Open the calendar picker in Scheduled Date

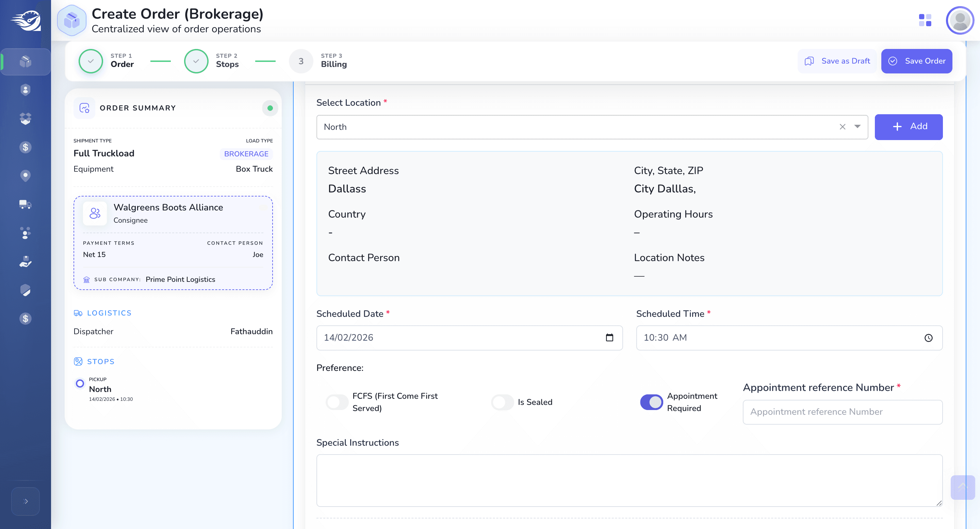pos(609,338)
